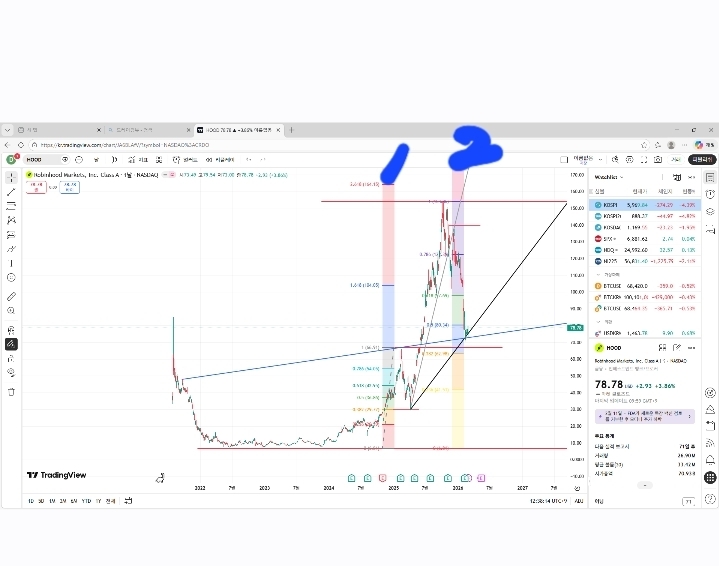Click the red sell price button
This screenshot has height=566, width=719.
[x=37, y=186]
